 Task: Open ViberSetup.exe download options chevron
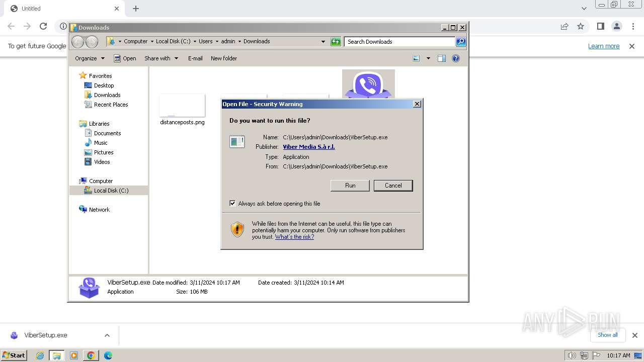(107, 335)
